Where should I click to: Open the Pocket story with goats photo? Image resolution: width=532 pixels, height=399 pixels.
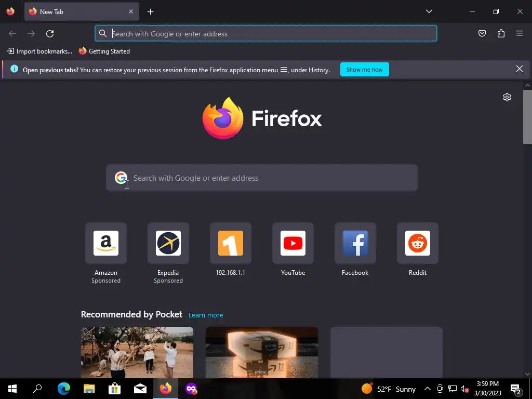click(137, 352)
